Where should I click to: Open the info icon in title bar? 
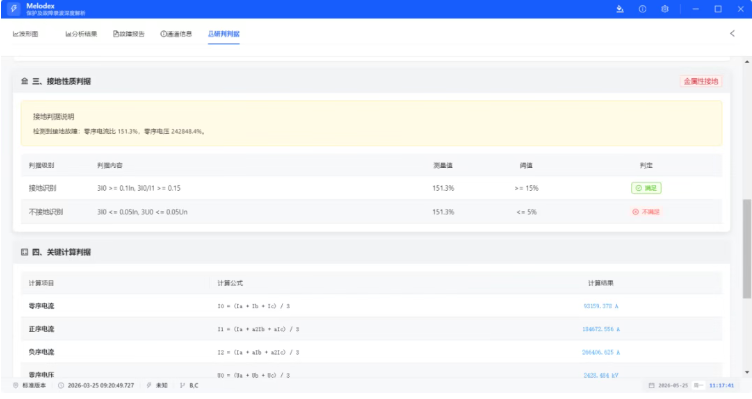[642, 9]
